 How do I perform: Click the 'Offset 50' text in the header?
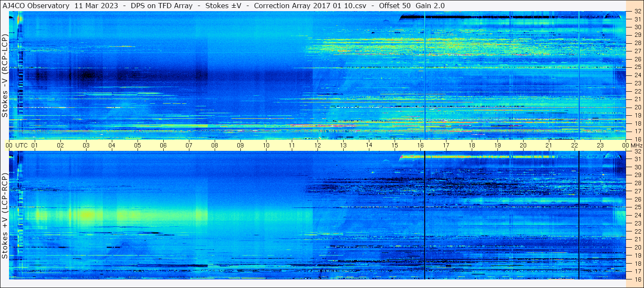tap(394, 6)
